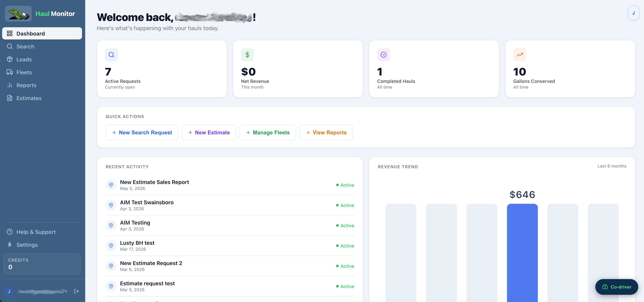Click the Credits balance box
Image resolution: width=644 pixels, height=302 pixels.
[42, 264]
